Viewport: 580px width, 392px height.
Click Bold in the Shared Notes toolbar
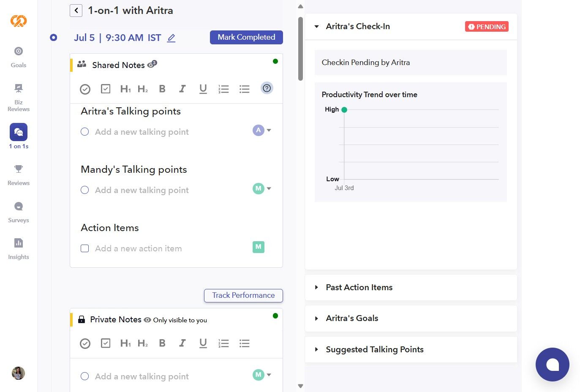(x=162, y=89)
